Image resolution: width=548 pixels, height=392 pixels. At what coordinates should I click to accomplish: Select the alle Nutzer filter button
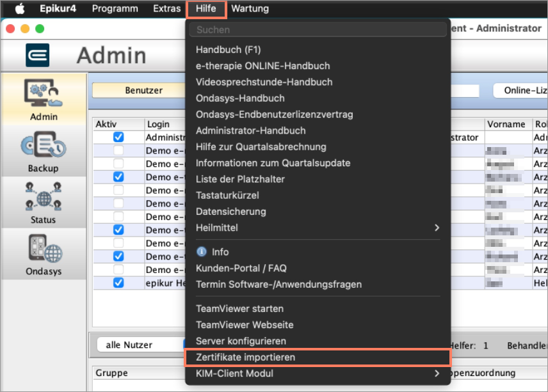coord(141,345)
